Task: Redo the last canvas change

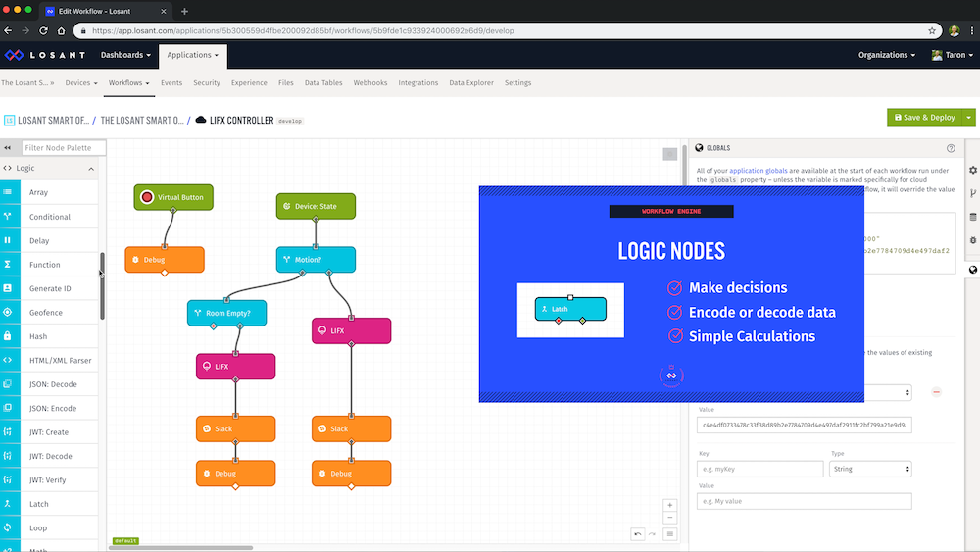Action: point(652,534)
